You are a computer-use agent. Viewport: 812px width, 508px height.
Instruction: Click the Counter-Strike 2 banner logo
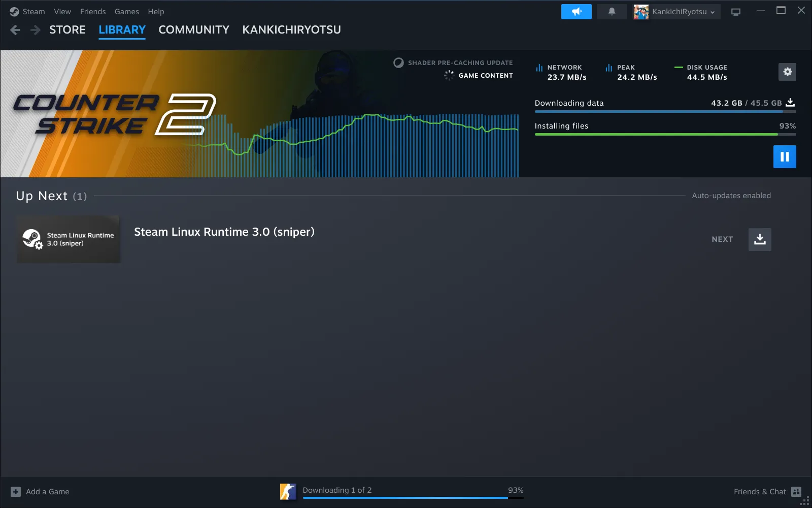click(115, 114)
